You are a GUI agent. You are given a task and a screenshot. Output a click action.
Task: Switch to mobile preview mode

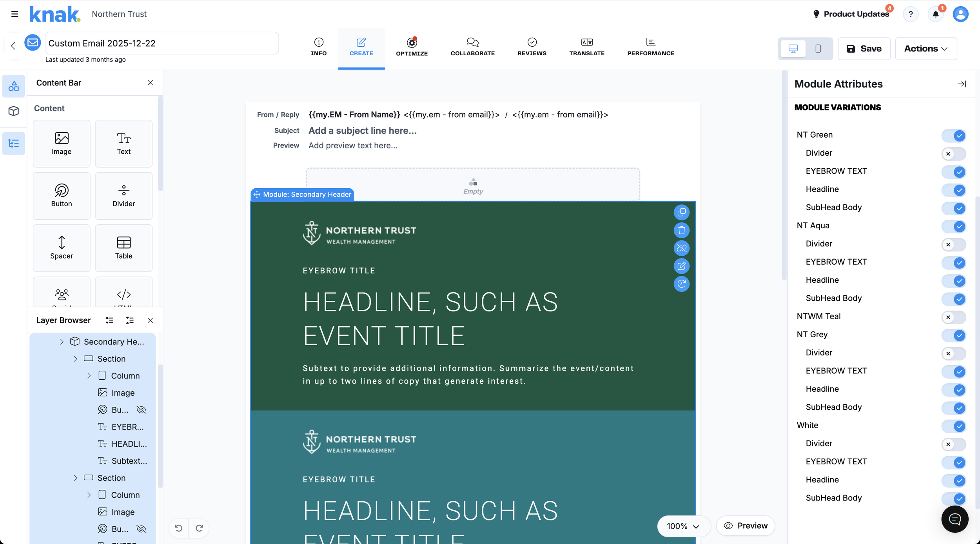(x=818, y=49)
